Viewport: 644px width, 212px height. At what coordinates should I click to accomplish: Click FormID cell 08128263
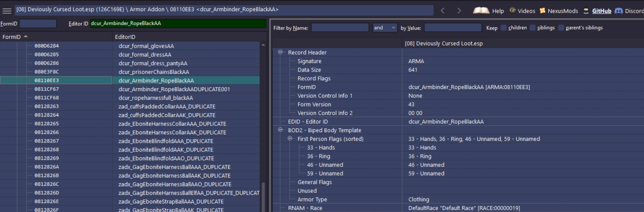click(47, 106)
